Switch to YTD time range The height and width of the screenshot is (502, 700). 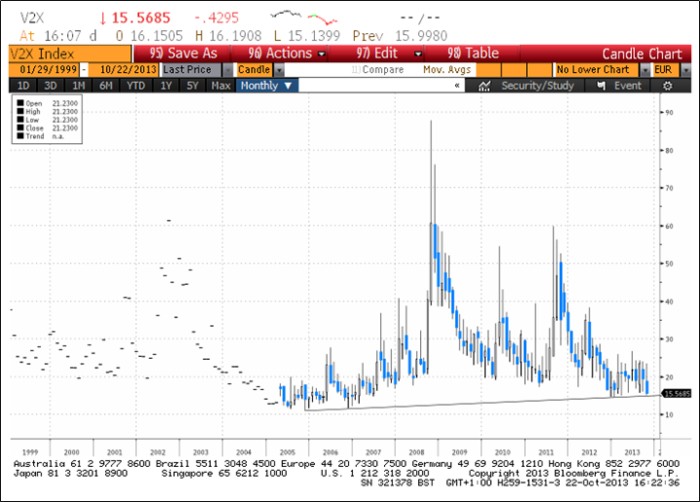point(136,86)
